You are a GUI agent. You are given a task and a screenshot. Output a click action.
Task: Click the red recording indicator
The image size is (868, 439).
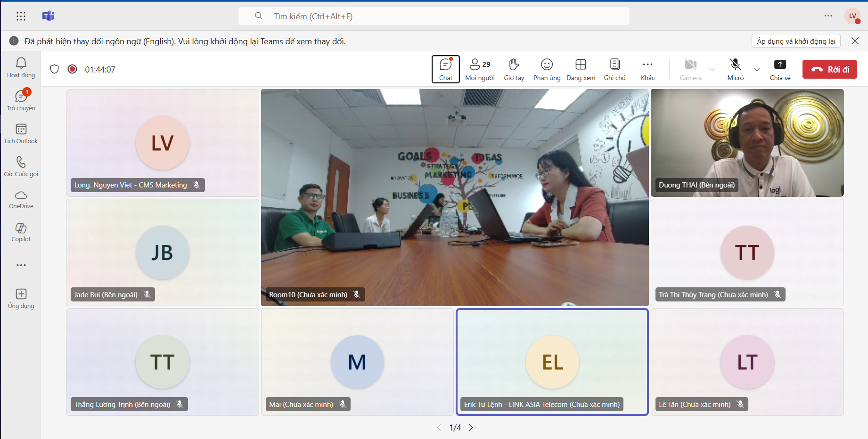coord(72,69)
